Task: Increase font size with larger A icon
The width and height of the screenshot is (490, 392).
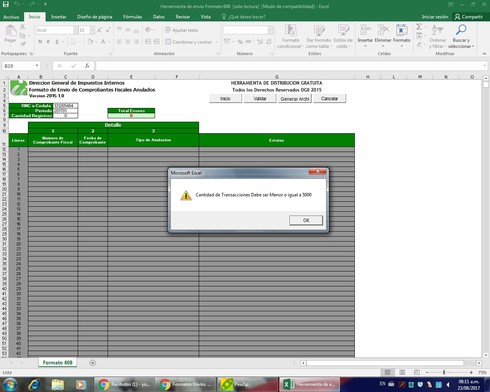Action: [99, 30]
